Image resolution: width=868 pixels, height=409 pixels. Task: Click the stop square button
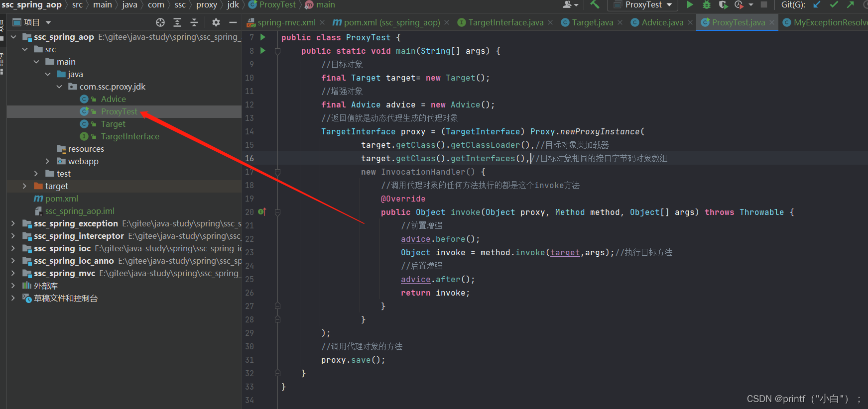pyautogui.click(x=764, y=4)
